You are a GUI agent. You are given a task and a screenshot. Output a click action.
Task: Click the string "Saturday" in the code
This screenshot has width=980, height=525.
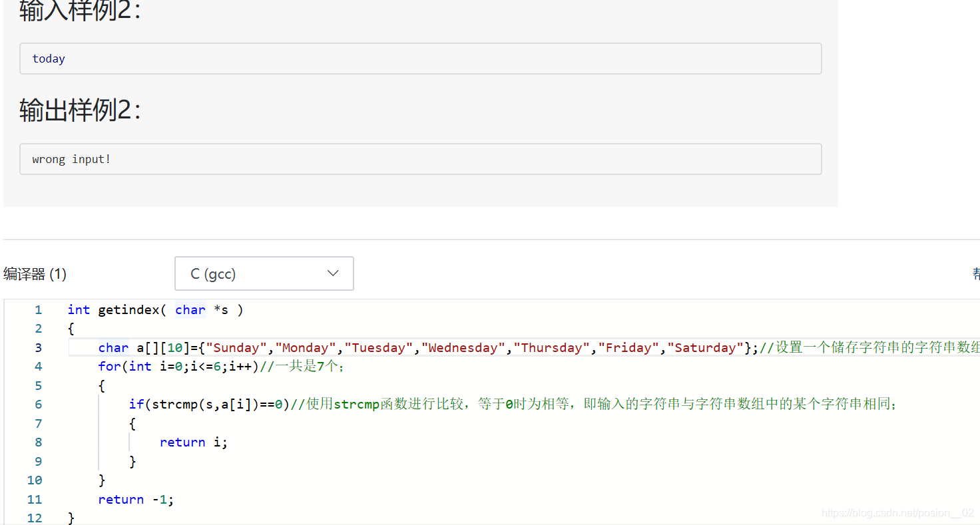[x=706, y=347]
